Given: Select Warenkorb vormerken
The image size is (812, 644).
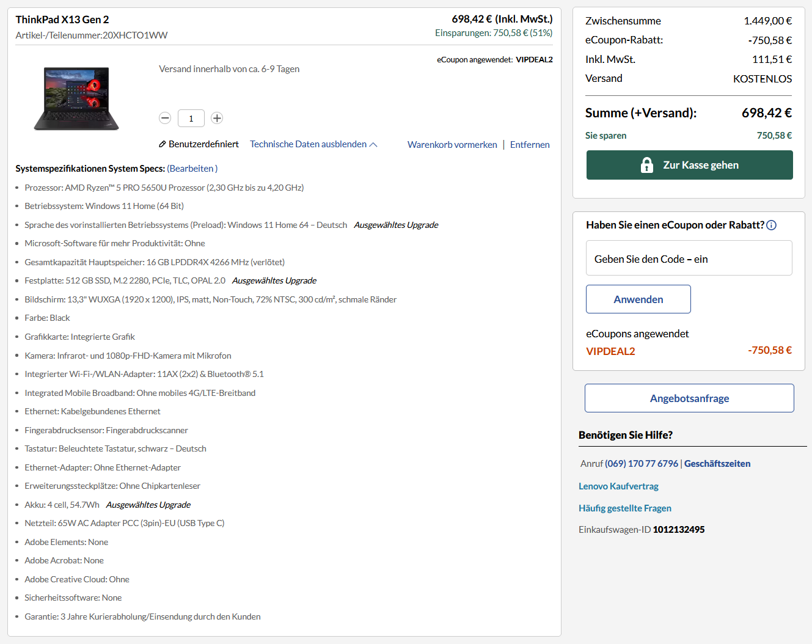Looking at the screenshot, I should click(x=452, y=144).
